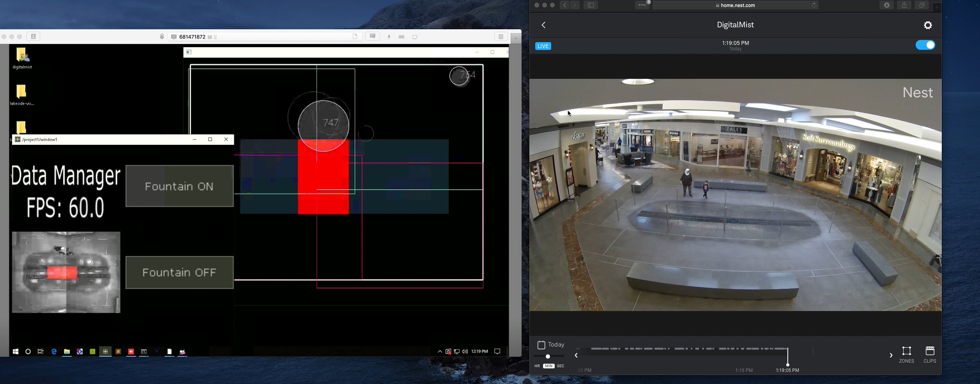Screen dimensions: 980x384
Task: Step timeline backward with left chevron
Action: pos(576,356)
